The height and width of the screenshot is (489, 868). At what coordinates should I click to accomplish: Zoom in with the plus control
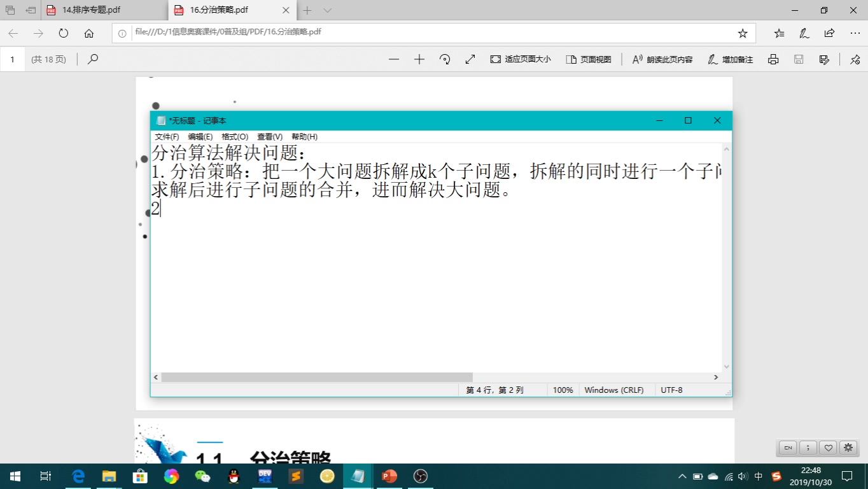point(419,59)
